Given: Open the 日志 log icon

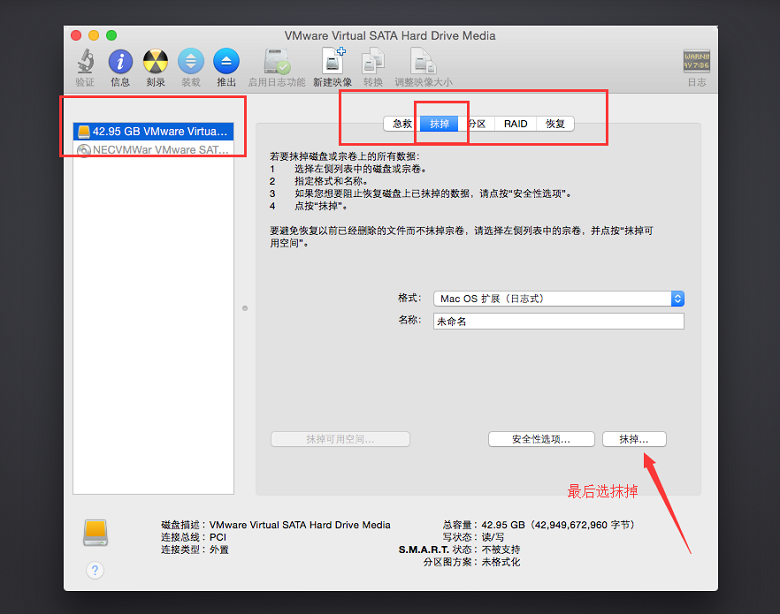Looking at the screenshot, I should pyautogui.click(x=696, y=62).
